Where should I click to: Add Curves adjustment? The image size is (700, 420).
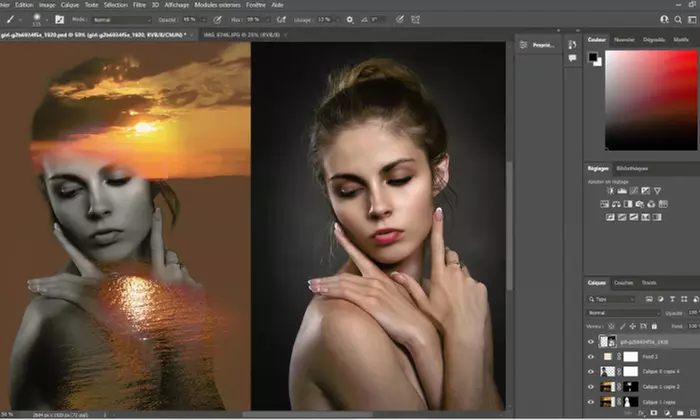pyautogui.click(x=633, y=191)
